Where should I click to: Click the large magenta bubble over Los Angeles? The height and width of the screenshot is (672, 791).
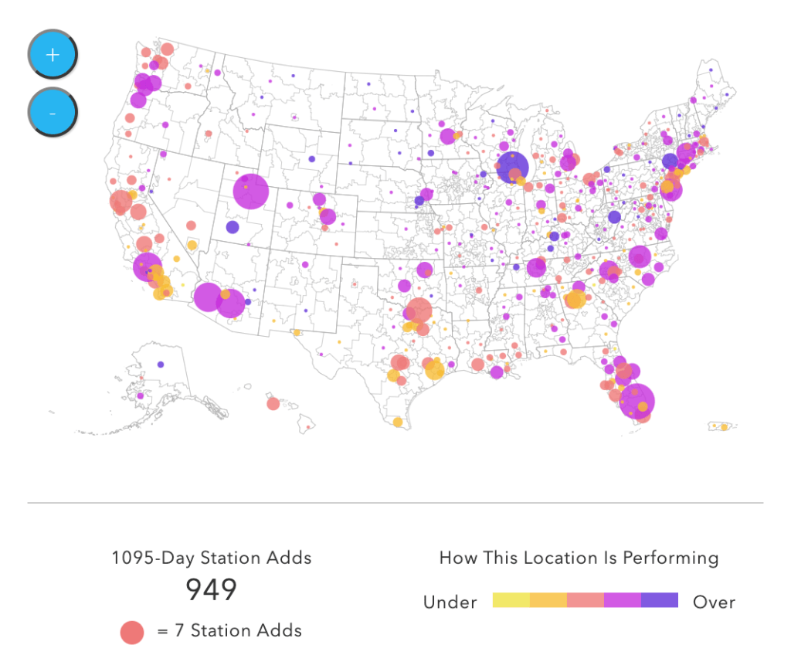pos(147,267)
